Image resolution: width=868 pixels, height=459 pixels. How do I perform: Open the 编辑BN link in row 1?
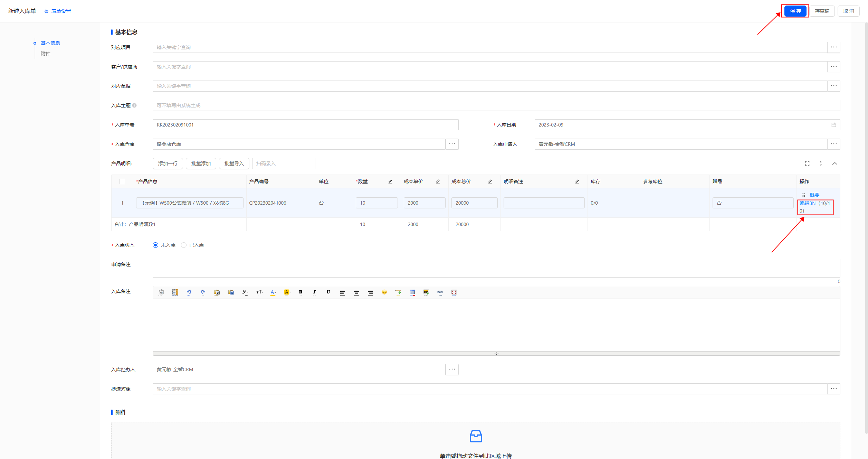808,204
